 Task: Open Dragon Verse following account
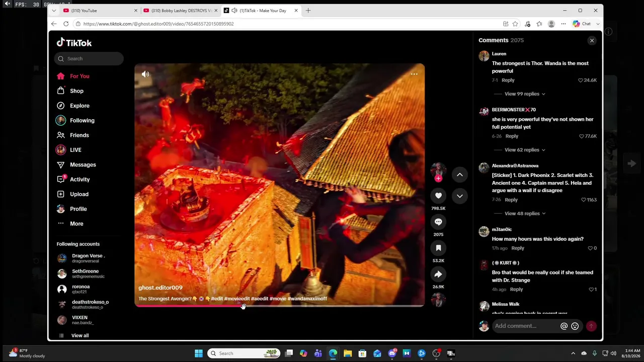82,258
